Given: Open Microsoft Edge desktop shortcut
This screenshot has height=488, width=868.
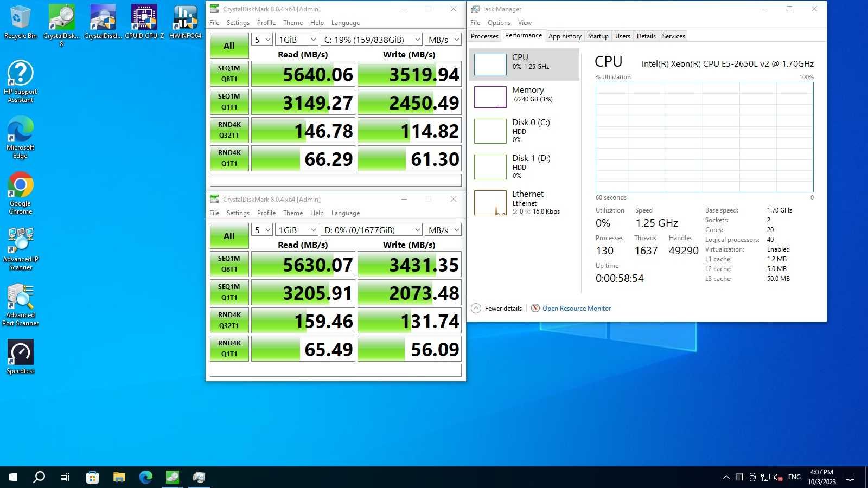Looking at the screenshot, I should coord(20,138).
